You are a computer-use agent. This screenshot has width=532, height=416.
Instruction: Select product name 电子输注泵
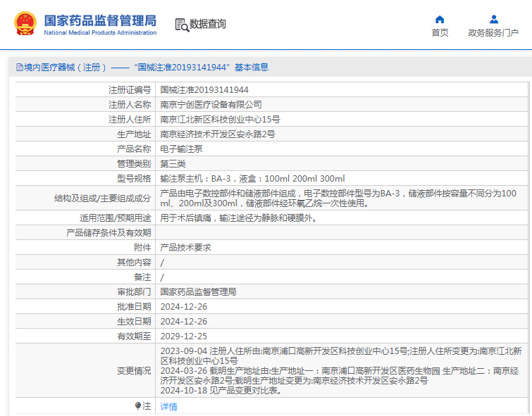tap(181, 149)
